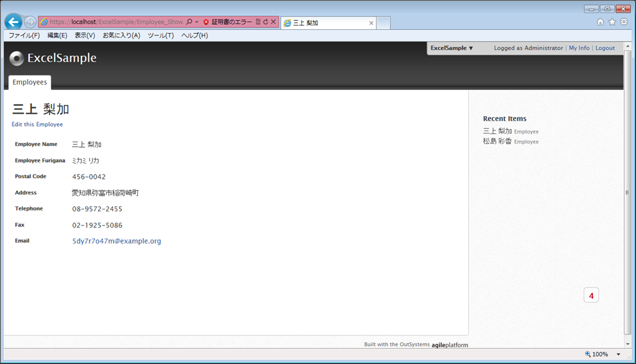The image size is (636, 364).
Task: Close the 三上 梨加 browser tab
Action: [x=371, y=23]
